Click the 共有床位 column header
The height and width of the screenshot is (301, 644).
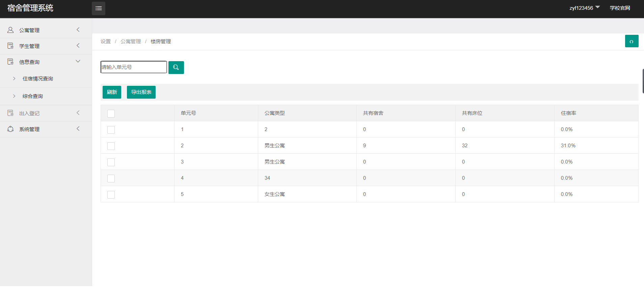coord(472,113)
